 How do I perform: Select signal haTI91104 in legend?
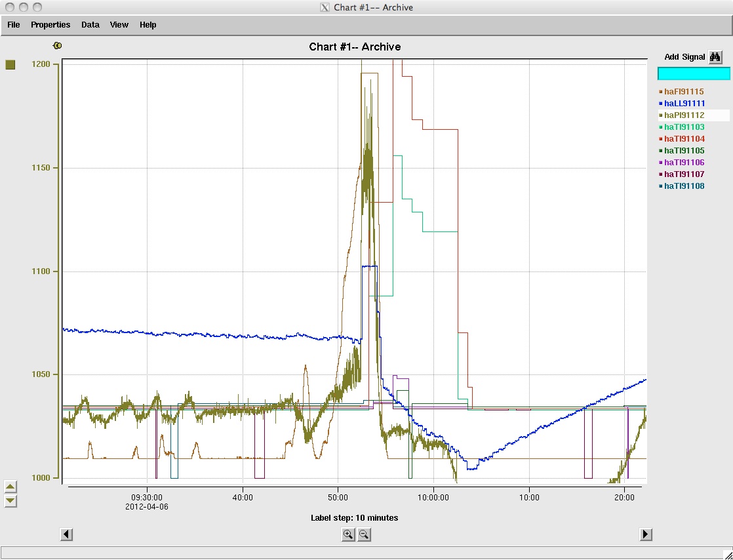pyautogui.click(x=684, y=139)
